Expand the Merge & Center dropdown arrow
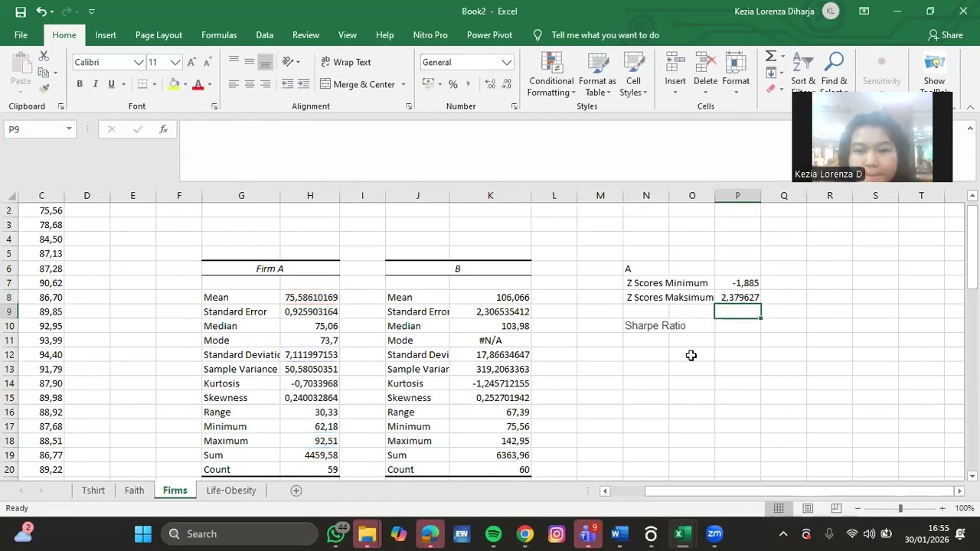This screenshot has height=551, width=980. point(403,84)
